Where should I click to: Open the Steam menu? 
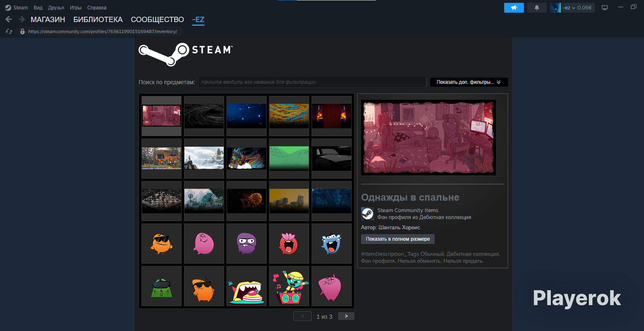tap(20, 8)
